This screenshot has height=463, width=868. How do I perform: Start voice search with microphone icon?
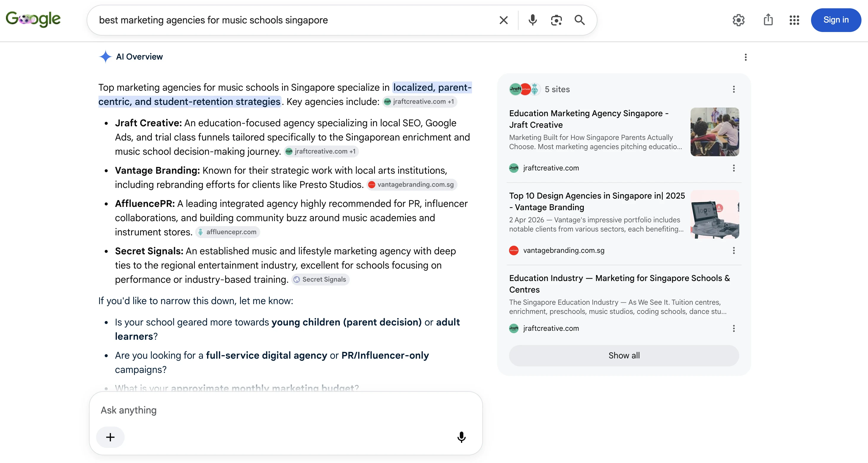click(532, 20)
